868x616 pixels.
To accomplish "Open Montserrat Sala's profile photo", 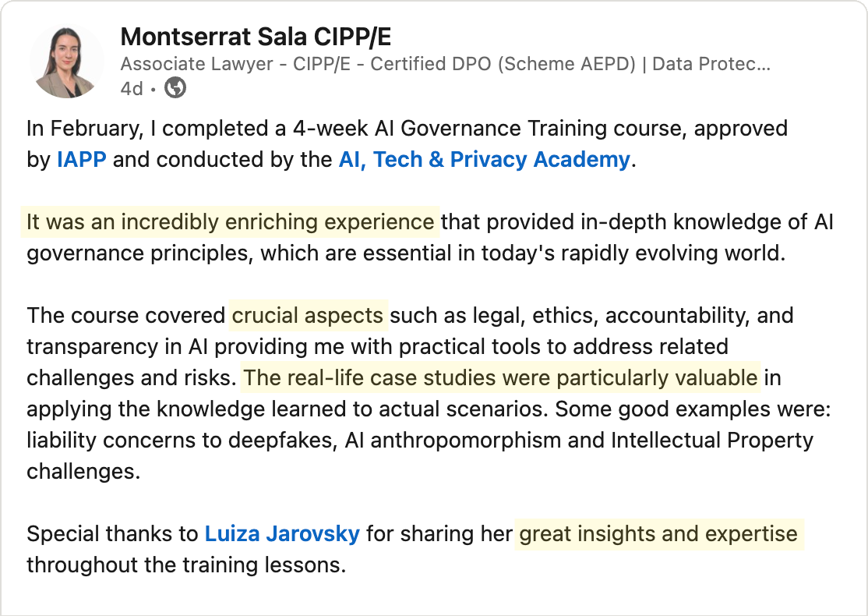I will (67, 62).
